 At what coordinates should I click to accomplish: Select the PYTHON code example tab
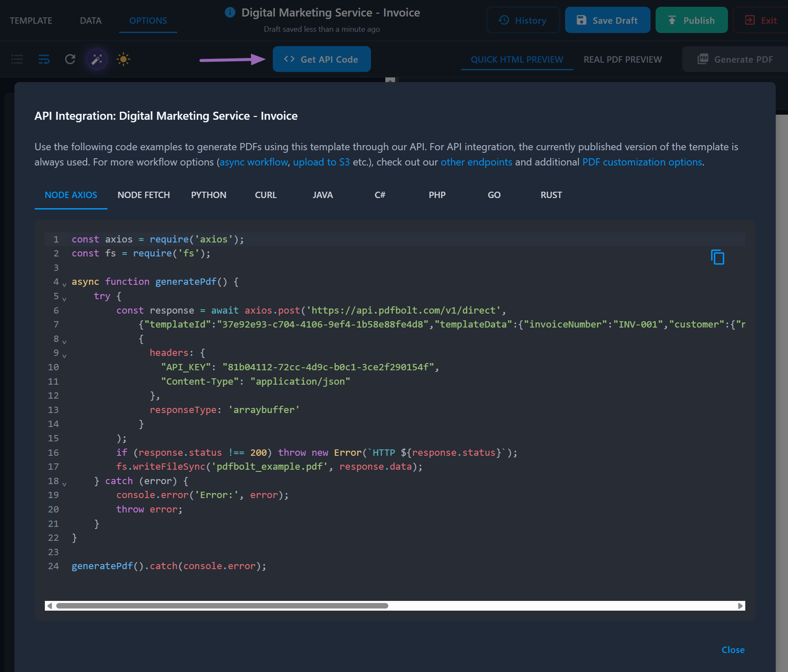(209, 195)
